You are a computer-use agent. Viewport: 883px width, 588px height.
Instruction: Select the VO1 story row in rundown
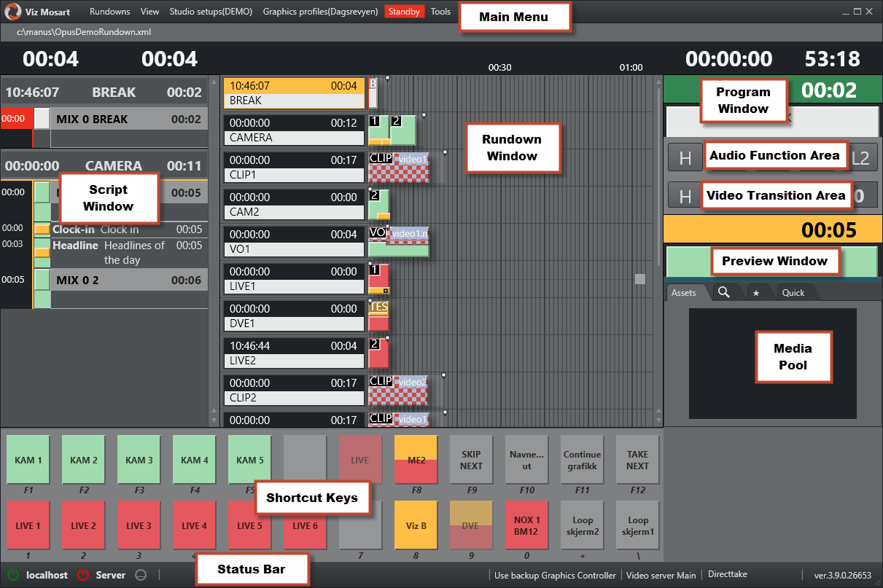(x=293, y=242)
